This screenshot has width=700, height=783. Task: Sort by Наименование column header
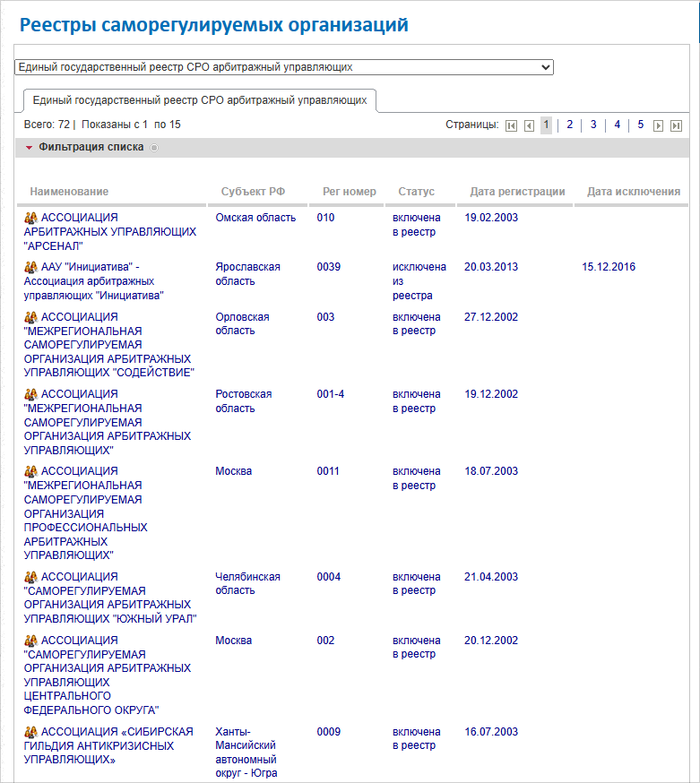69,192
